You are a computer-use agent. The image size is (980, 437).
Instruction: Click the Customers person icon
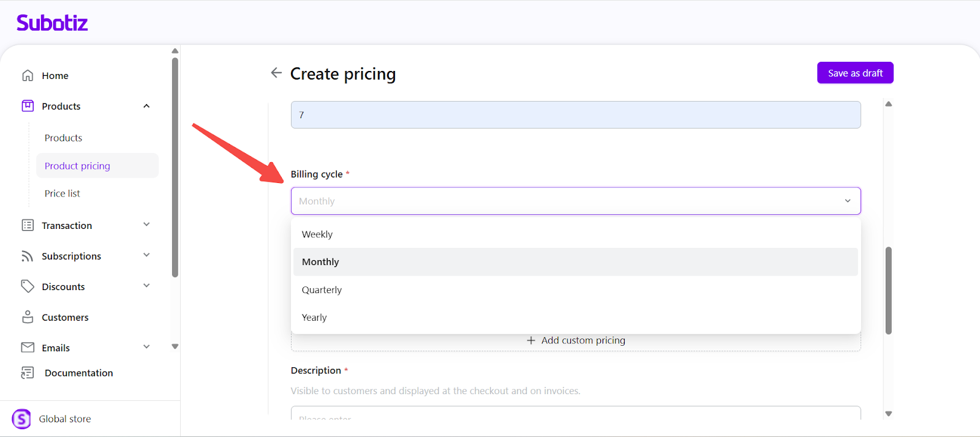[28, 317]
